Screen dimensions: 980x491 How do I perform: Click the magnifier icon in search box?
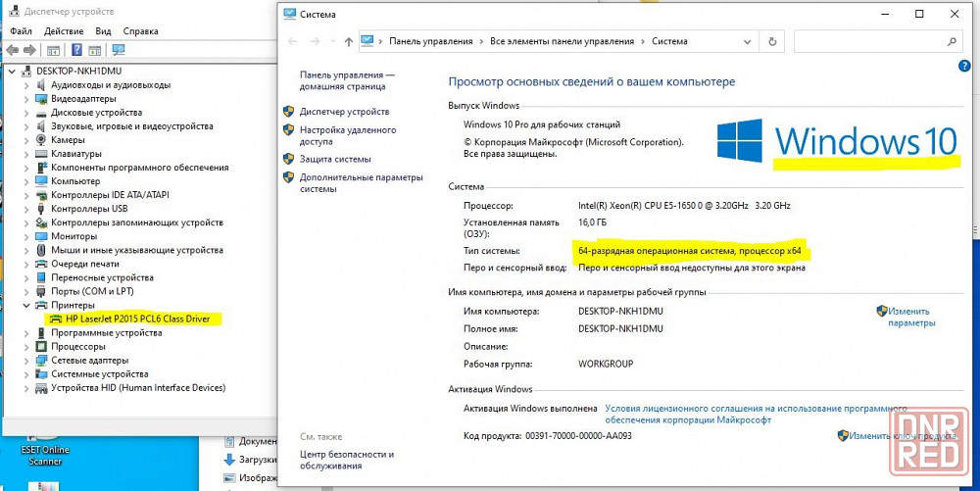(952, 42)
